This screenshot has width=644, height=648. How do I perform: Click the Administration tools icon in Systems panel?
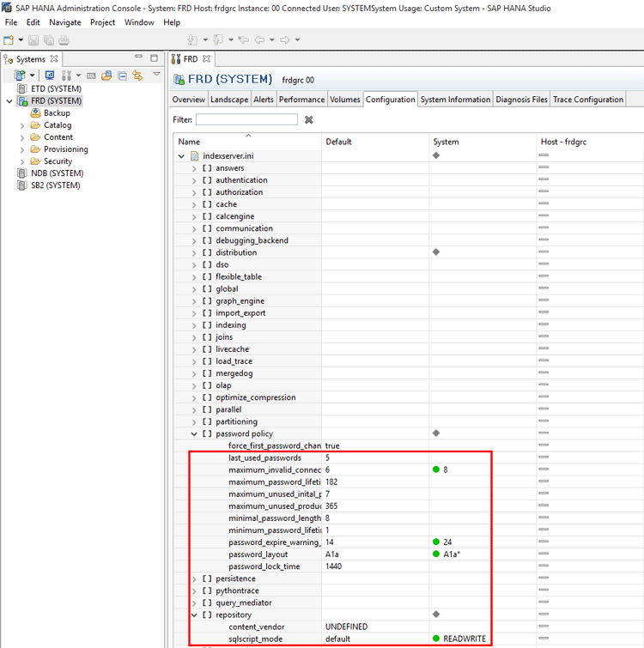[x=66, y=76]
